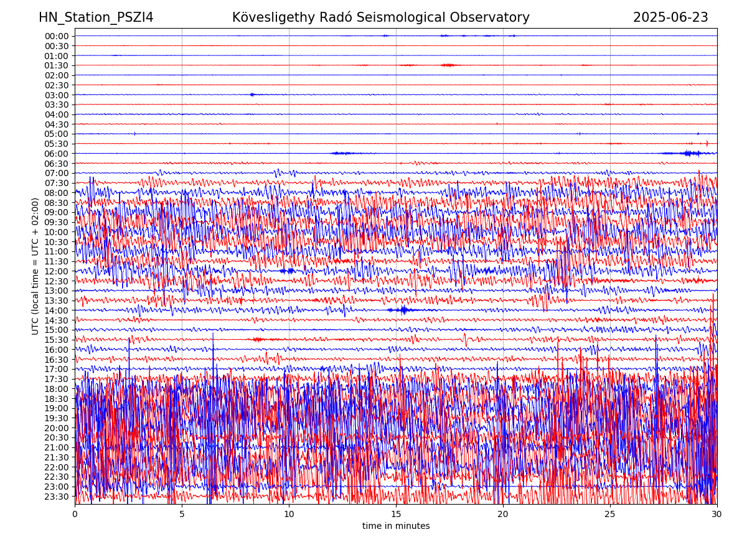Select the 06:00 trace row label
This screenshot has height=560, width=747.
point(57,154)
